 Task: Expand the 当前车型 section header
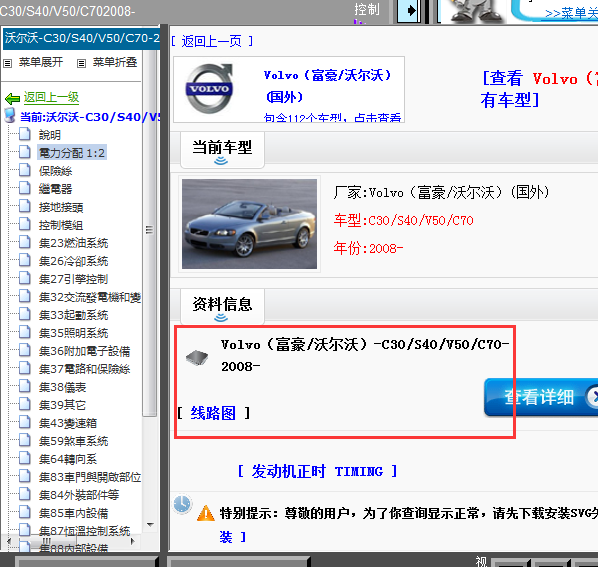(x=222, y=151)
